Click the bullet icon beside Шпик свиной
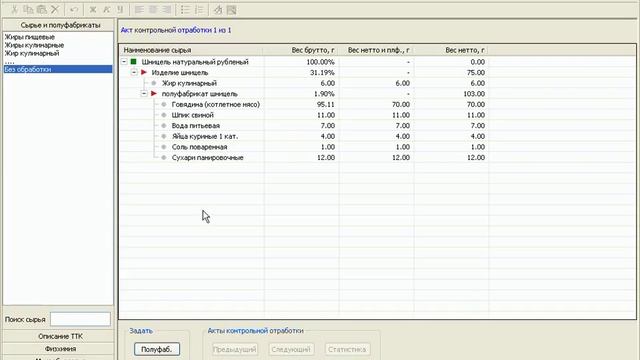640x360 pixels. pyautogui.click(x=164, y=115)
